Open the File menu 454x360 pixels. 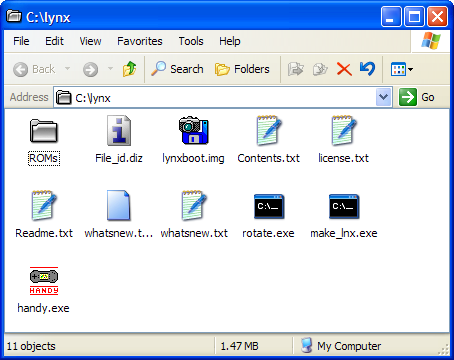(21, 41)
